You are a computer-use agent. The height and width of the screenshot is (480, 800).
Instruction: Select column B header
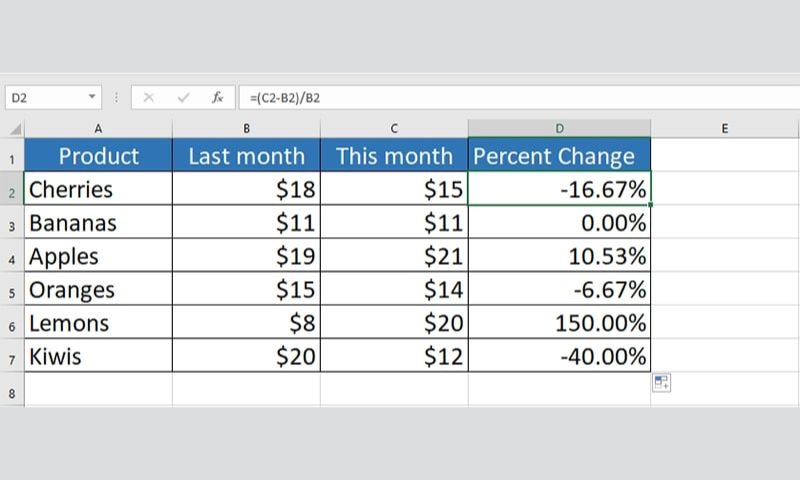[x=246, y=129]
